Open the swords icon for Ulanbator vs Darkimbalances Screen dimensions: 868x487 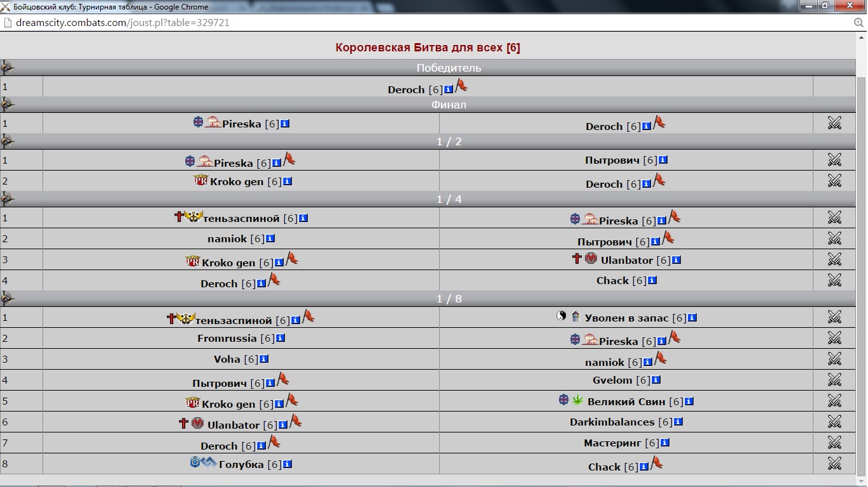(x=834, y=422)
